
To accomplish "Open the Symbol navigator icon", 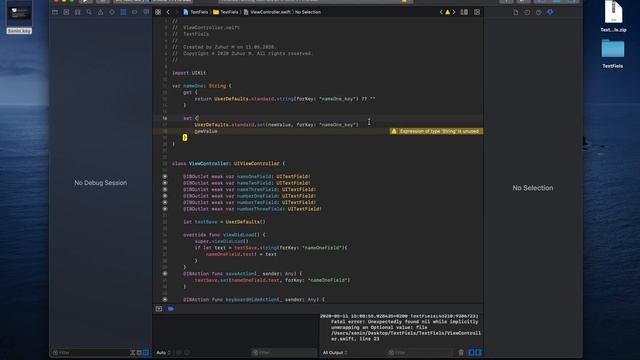I will click(x=78, y=12).
